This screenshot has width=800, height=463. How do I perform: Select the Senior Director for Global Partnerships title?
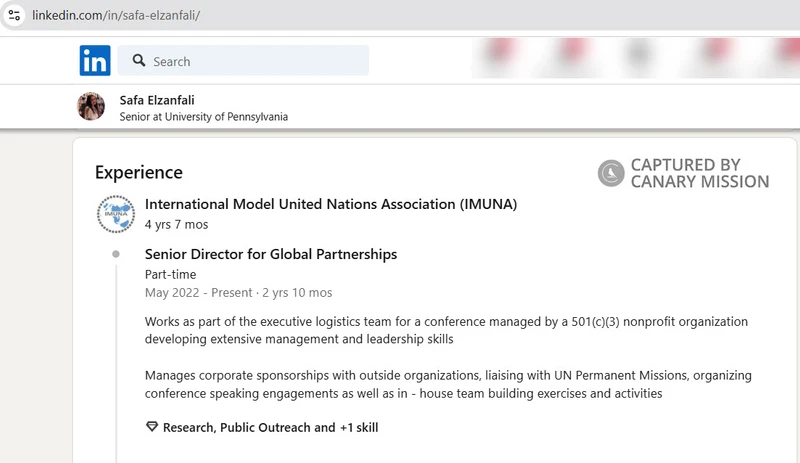pos(270,254)
